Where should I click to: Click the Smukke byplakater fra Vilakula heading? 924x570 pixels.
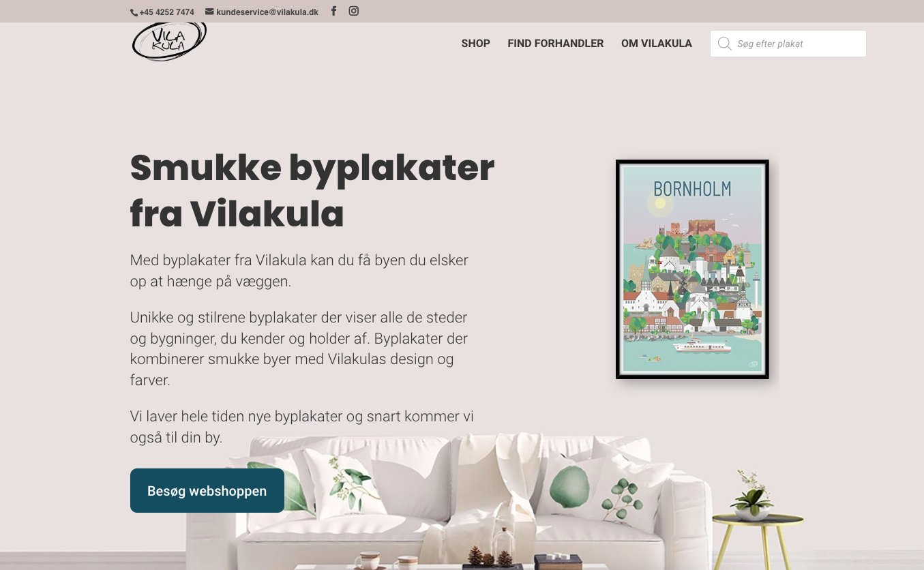coord(312,191)
